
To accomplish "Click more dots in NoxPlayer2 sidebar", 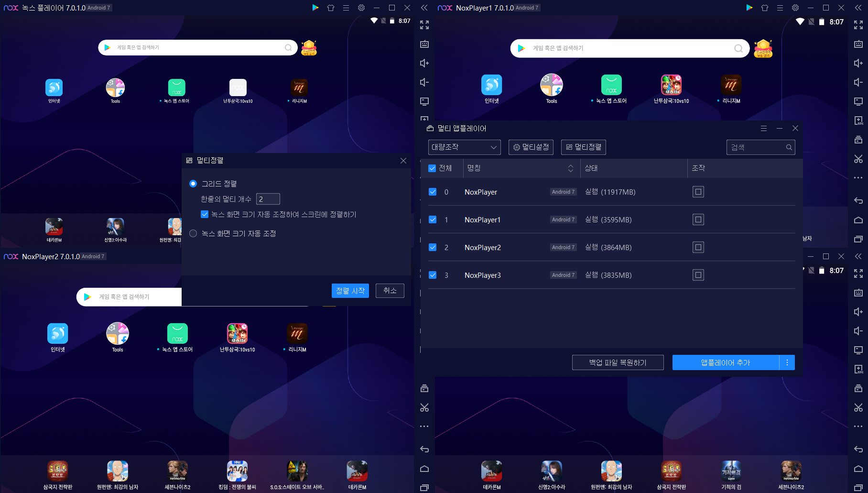I will click(424, 427).
